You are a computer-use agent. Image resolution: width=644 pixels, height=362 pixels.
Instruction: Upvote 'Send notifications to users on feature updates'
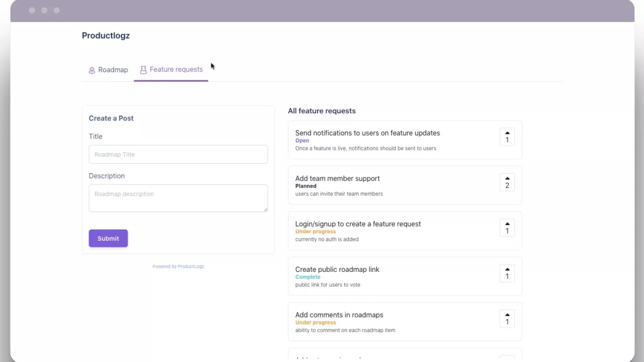click(507, 137)
